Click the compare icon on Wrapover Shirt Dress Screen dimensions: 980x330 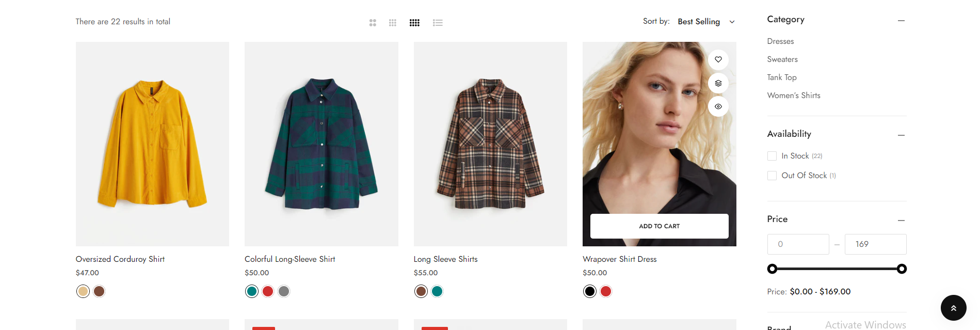[x=718, y=83]
